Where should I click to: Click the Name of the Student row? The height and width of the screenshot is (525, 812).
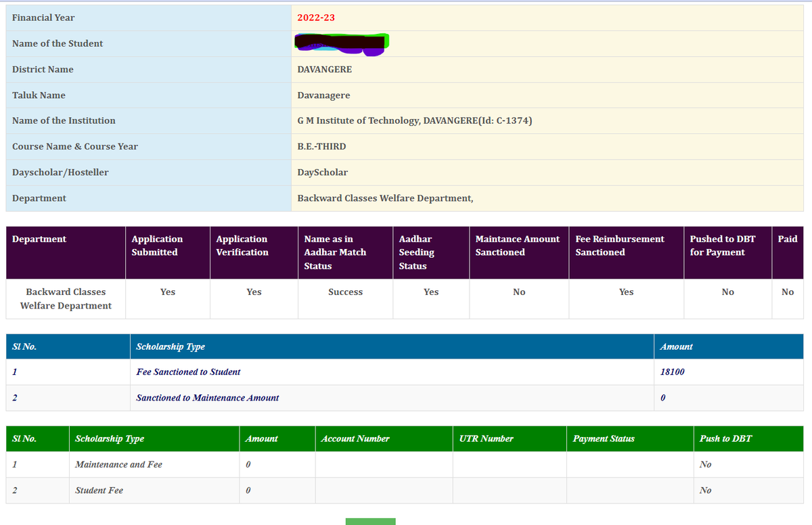(x=58, y=43)
